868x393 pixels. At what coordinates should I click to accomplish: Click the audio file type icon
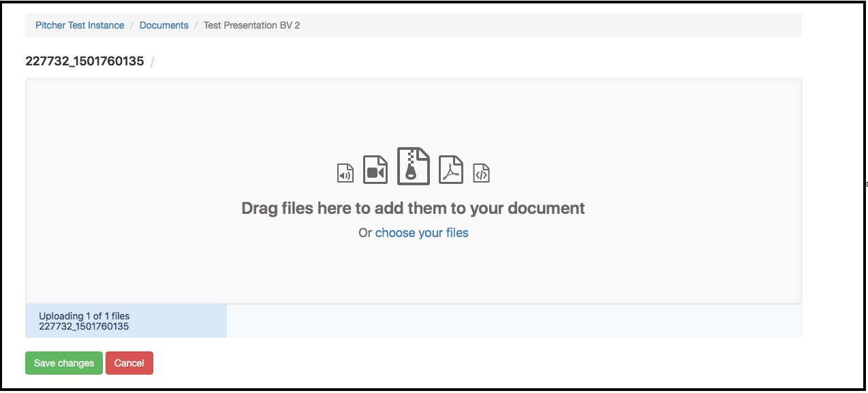pyautogui.click(x=345, y=173)
